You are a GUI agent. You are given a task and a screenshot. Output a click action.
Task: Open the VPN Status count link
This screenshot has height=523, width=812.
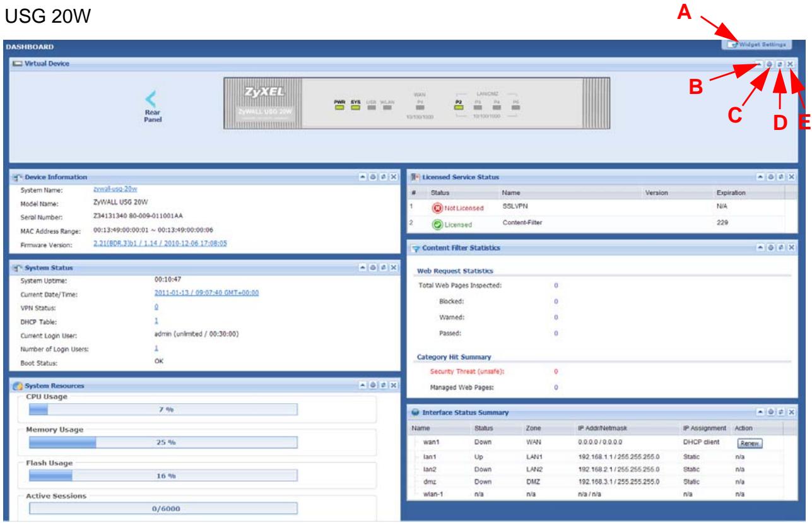pos(156,307)
